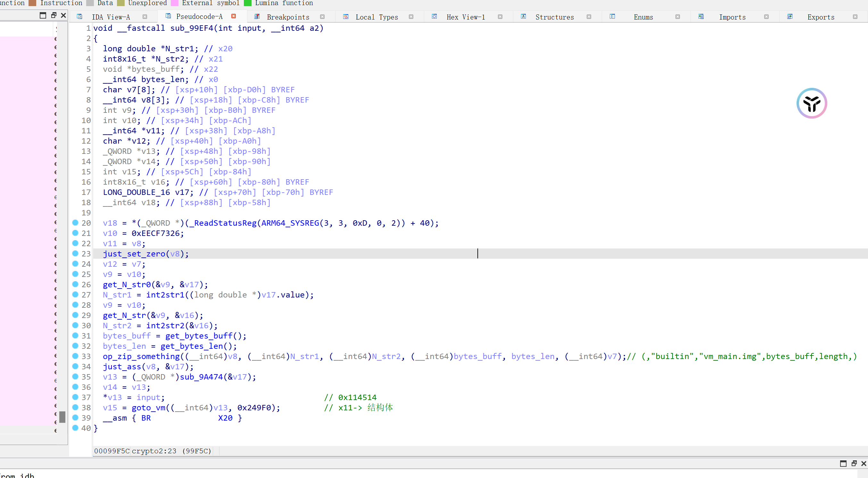Click the Imports tab icon

click(701, 17)
